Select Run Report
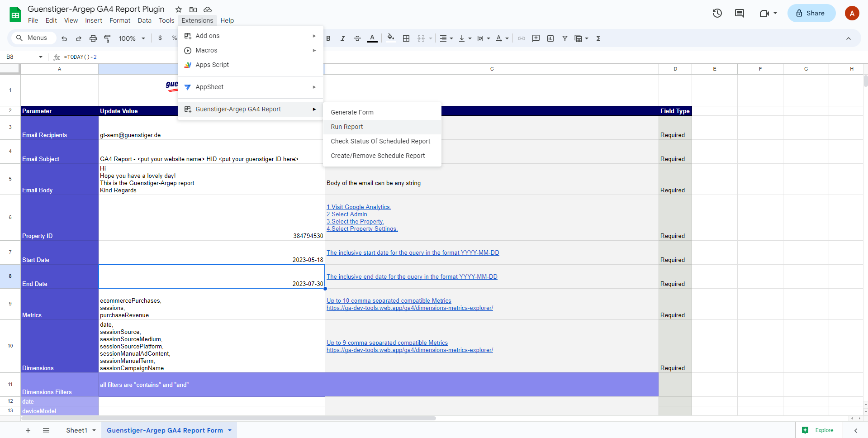The image size is (868, 438). [382, 127]
